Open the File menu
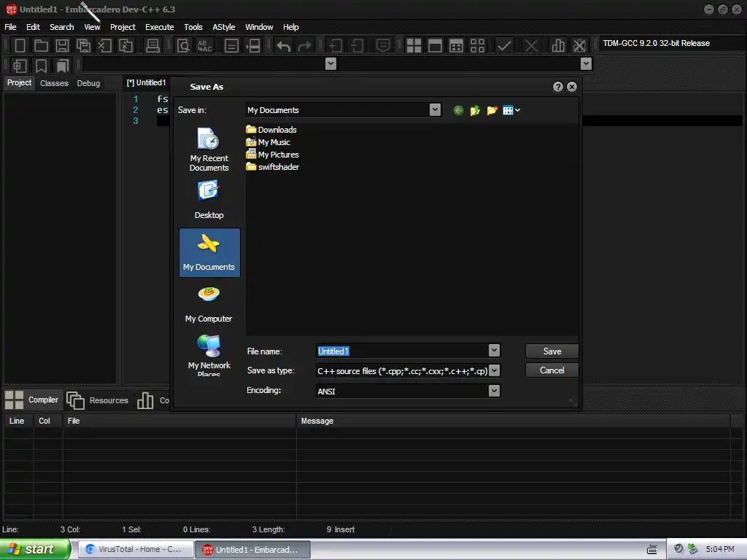The height and width of the screenshot is (560, 747). (10, 27)
